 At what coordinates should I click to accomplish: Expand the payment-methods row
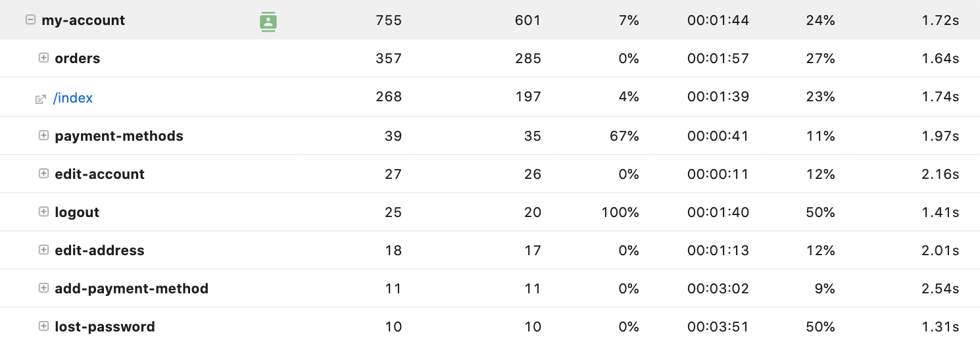pos(43,135)
